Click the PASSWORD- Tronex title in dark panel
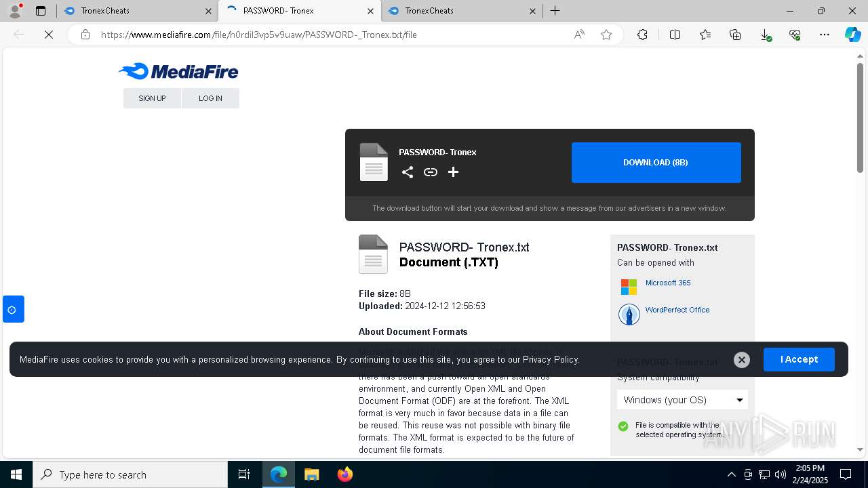868x488 pixels. pos(437,152)
